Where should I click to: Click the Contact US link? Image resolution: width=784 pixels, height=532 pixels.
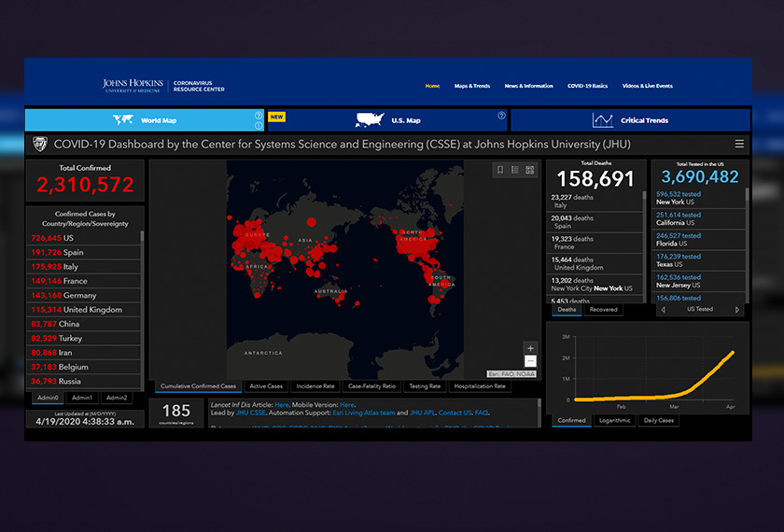pyautogui.click(x=455, y=413)
